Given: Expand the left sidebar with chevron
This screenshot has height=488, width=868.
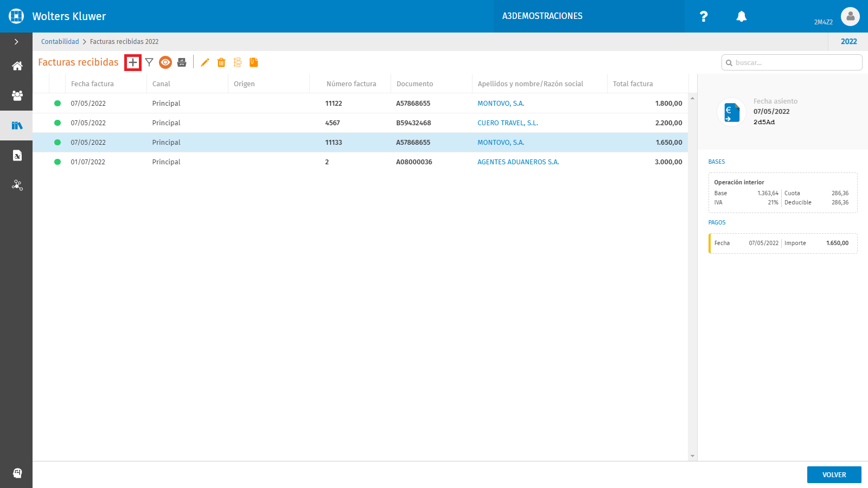Looking at the screenshot, I should pyautogui.click(x=16, y=42).
